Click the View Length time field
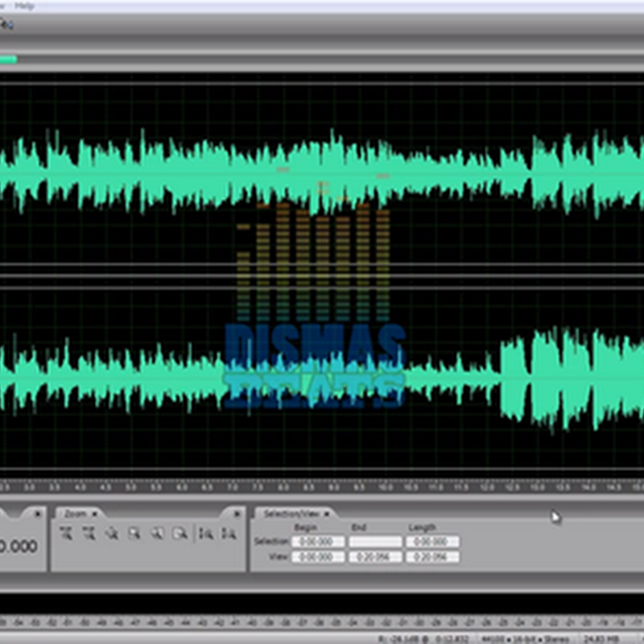The width and height of the screenshot is (644, 644). 432,557
